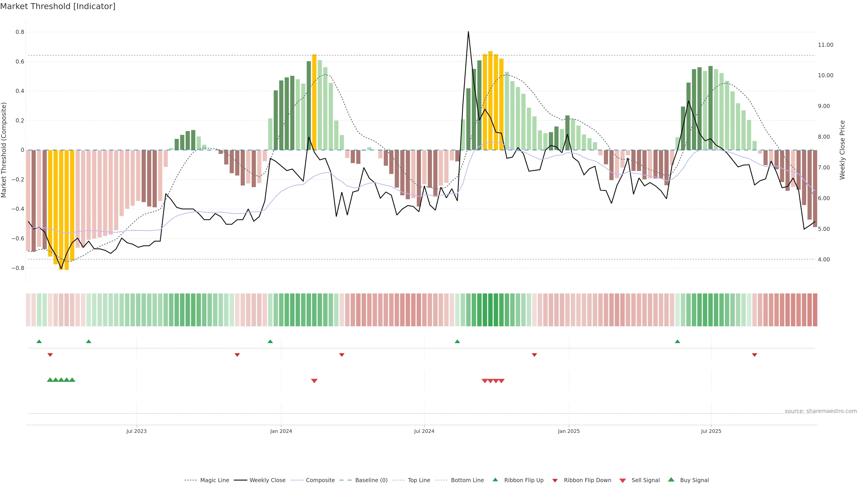The height and width of the screenshot is (488, 868).
Task: Click the Jan 2024 x-axis label
Action: (x=281, y=431)
